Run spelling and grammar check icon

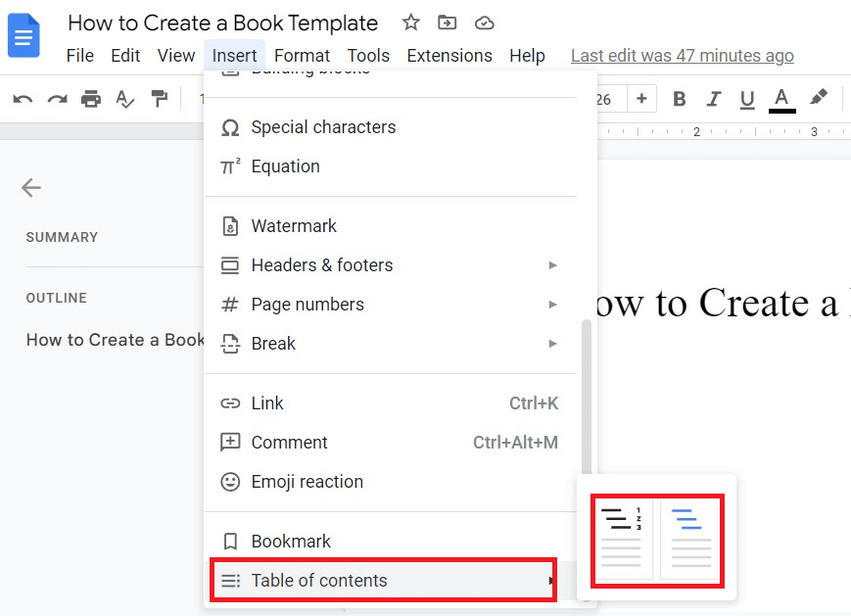[x=125, y=98]
